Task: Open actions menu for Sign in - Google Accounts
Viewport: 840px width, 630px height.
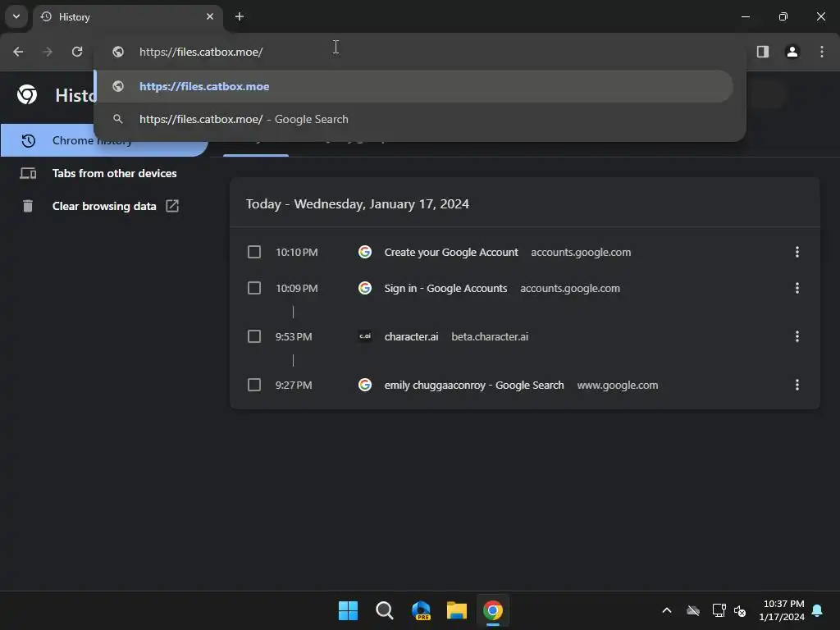Action: point(797,288)
